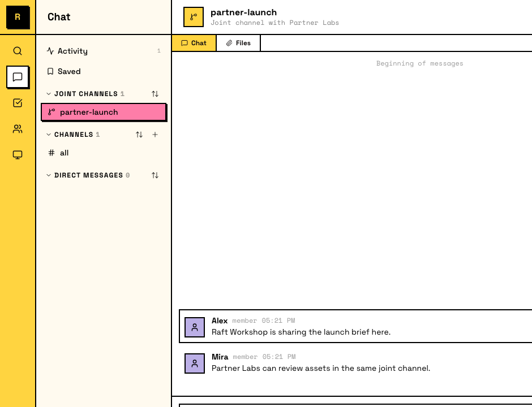Click the 'Beginning of messages' label
Screen dimensions: 532x407
[x=420, y=63]
